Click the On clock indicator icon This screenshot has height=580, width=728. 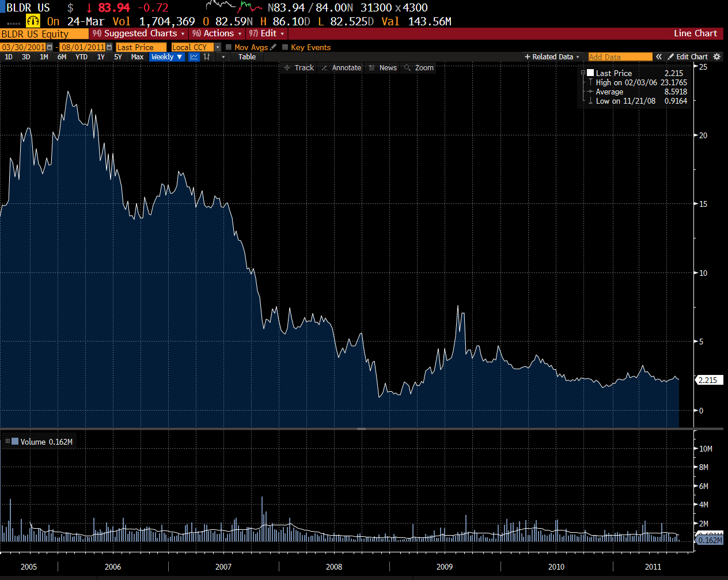pos(33,21)
